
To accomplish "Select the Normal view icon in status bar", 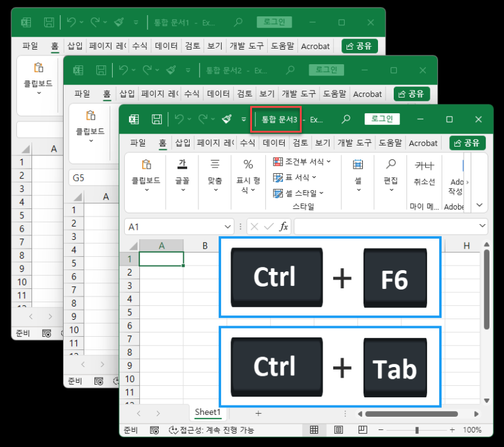I will point(314,430).
